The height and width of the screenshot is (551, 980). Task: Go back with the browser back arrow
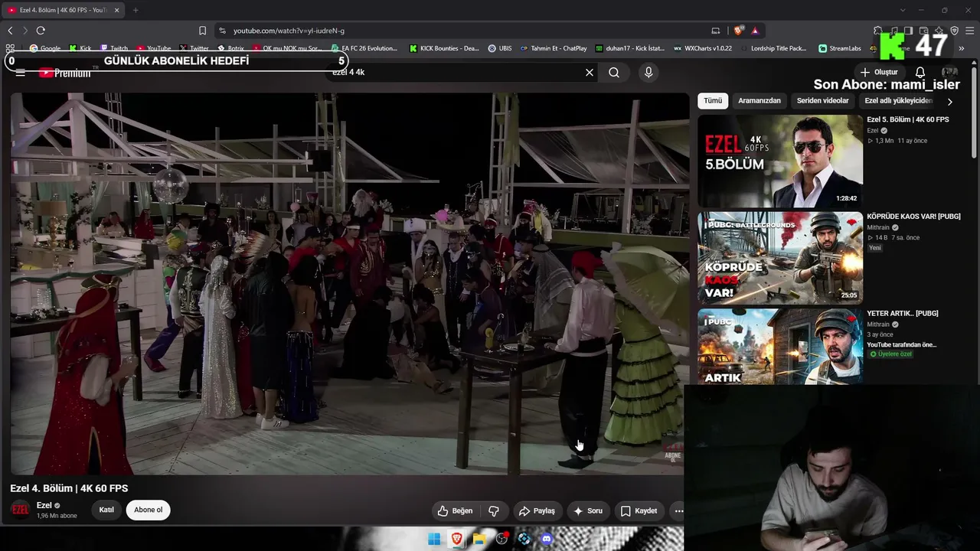(x=10, y=31)
